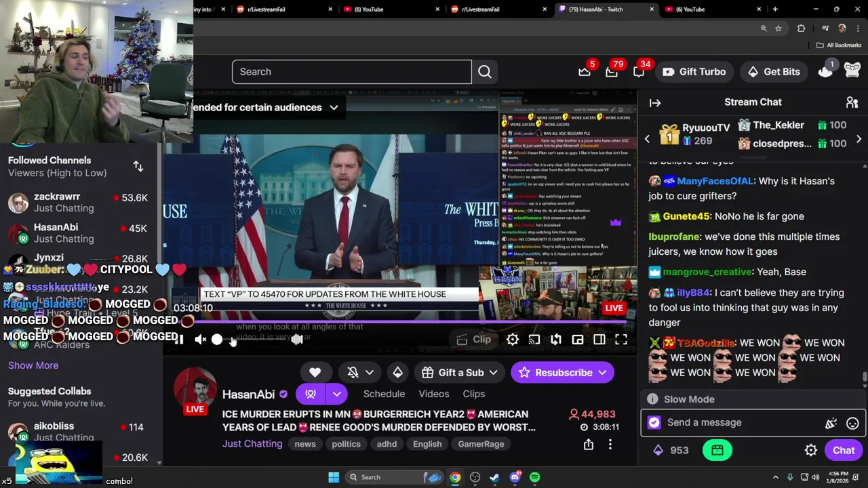
Task: Switch to the Clips tab
Action: point(474,394)
